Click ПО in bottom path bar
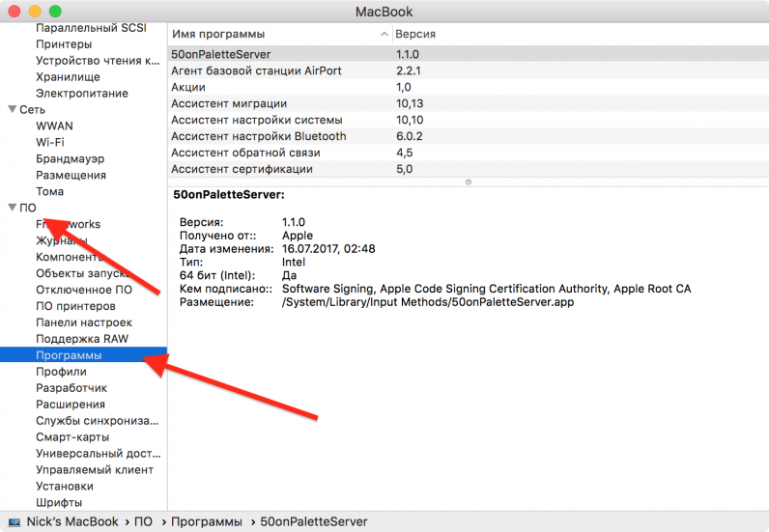769x532 pixels. click(x=143, y=521)
